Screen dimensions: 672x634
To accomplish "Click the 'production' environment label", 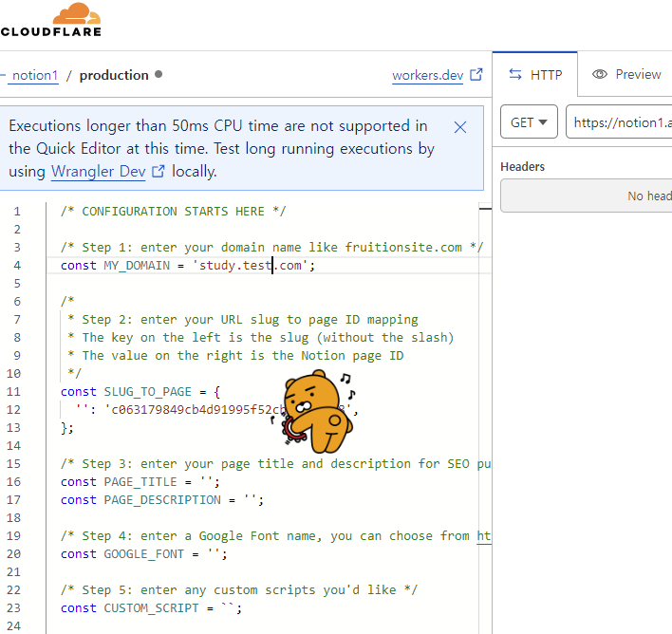I will [114, 75].
